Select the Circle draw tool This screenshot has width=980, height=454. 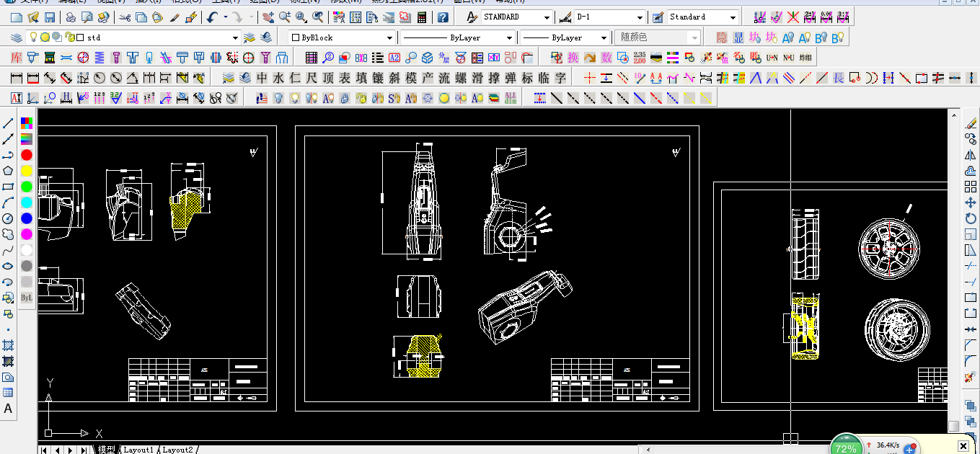click(8, 218)
